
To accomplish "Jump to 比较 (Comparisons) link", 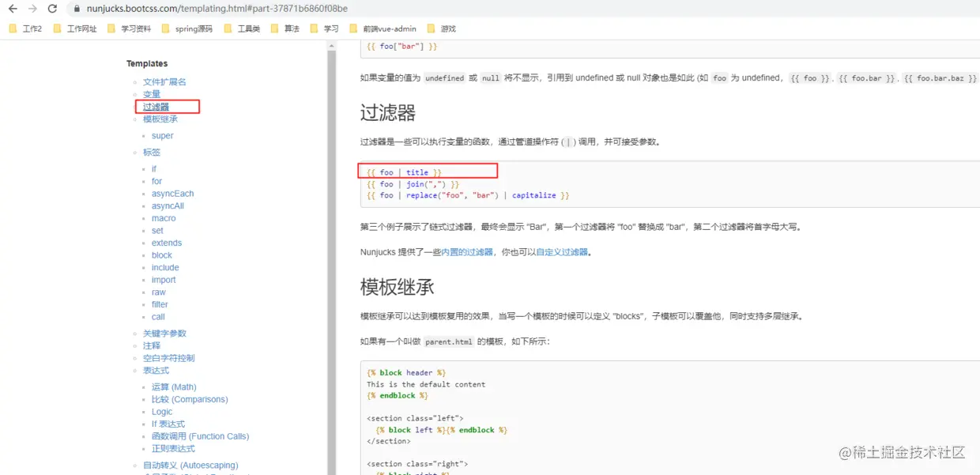I will point(190,400).
